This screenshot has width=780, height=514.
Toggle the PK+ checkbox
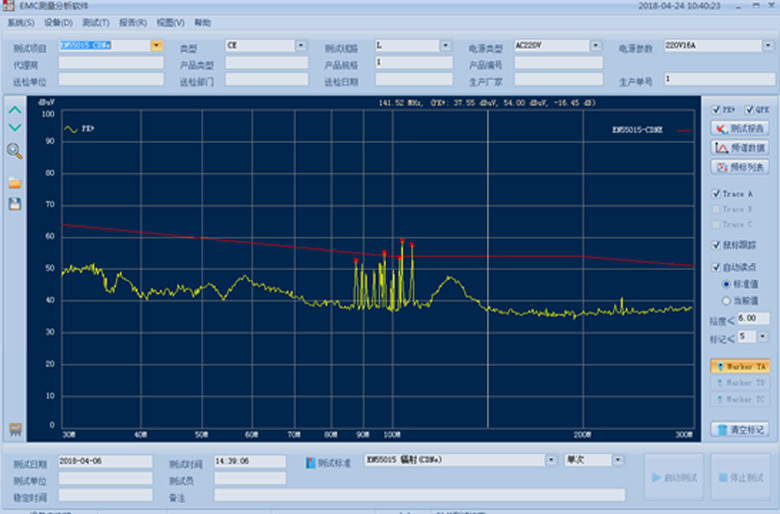[716, 109]
